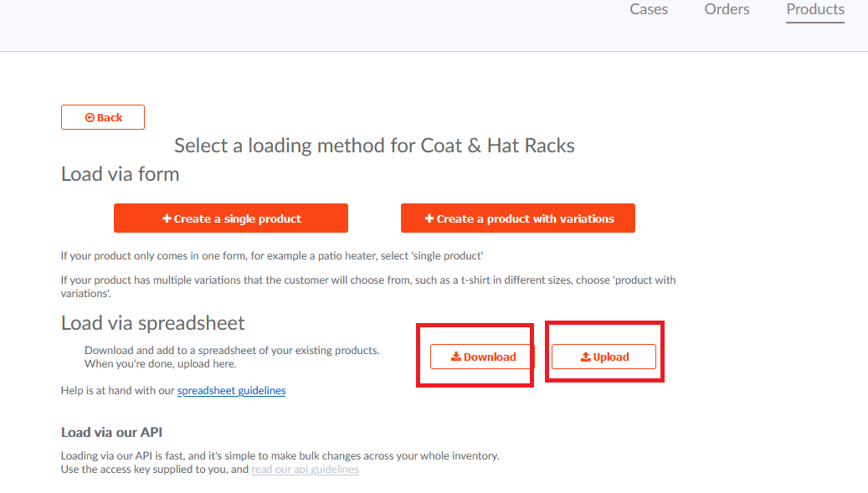Click the page title 'Select a loading method'

click(x=373, y=145)
